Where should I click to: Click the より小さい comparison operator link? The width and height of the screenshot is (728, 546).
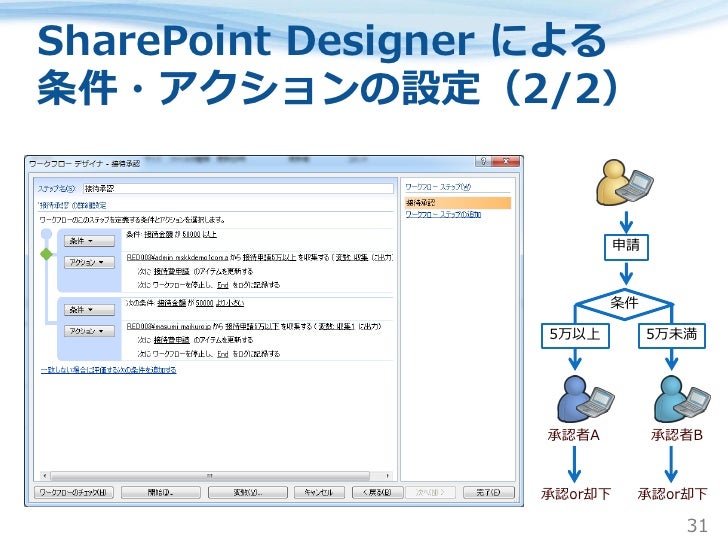230,303
